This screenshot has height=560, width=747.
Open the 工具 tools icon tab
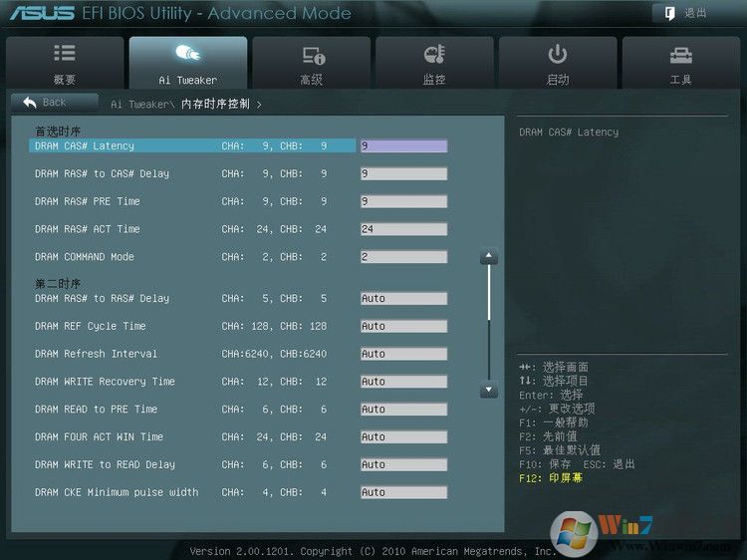[681, 62]
